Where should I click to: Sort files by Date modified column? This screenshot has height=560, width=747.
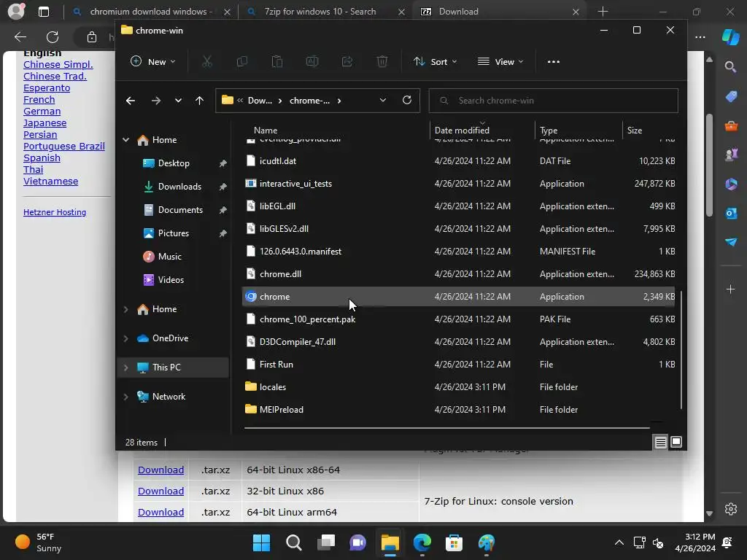[x=462, y=130]
